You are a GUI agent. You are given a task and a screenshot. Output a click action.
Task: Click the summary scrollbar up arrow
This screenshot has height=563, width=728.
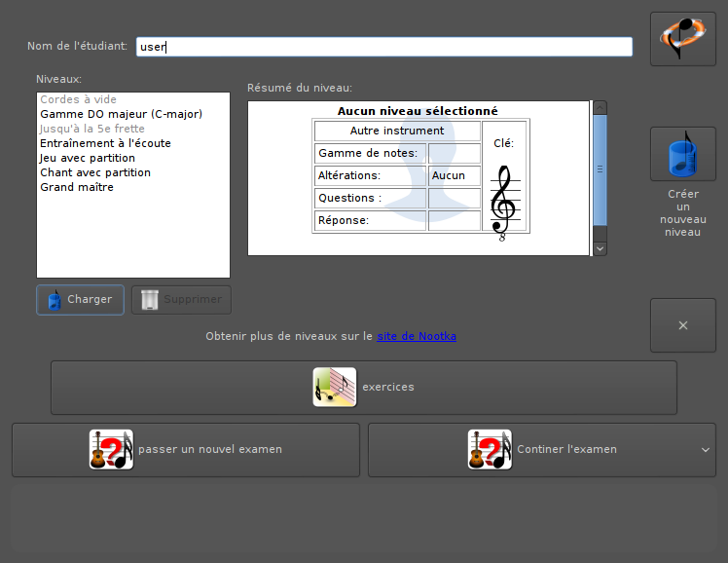coord(600,108)
